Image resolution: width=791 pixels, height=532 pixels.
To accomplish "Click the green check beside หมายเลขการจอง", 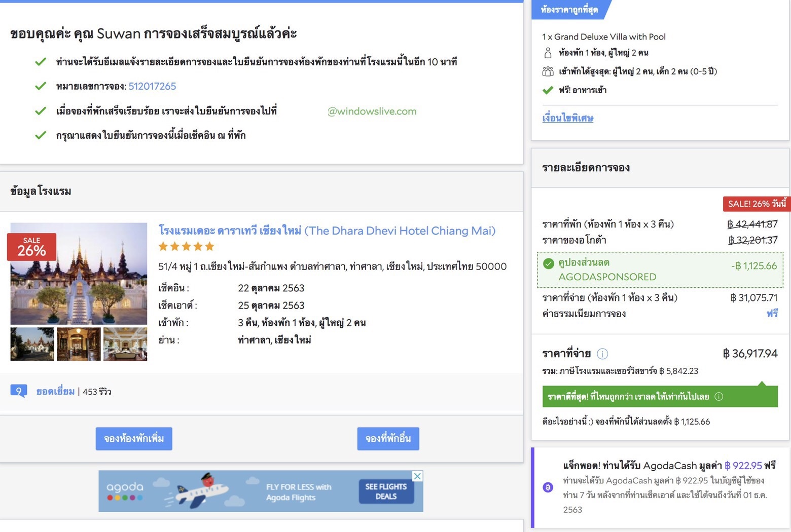I will 41,86.
